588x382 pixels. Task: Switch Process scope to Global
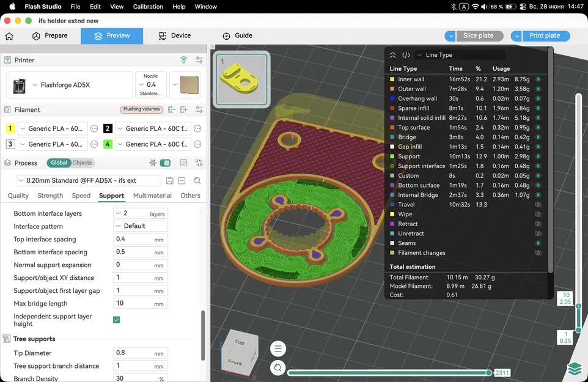pyautogui.click(x=59, y=163)
